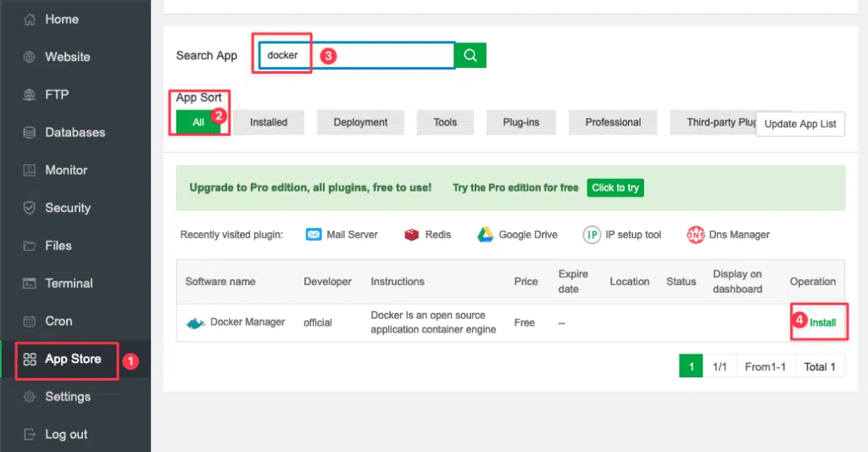Viewport: 868px width, 452px height.
Task: Click the Update App List button
Action: (x=800, y=124)
